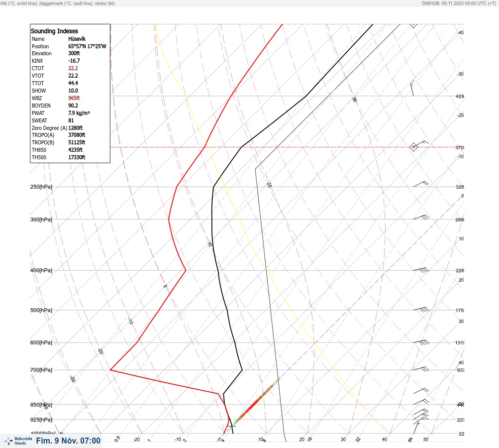Click the wind barb at 500 hPa level
This screenshot has height=448, width=499.
click(421, 310)
